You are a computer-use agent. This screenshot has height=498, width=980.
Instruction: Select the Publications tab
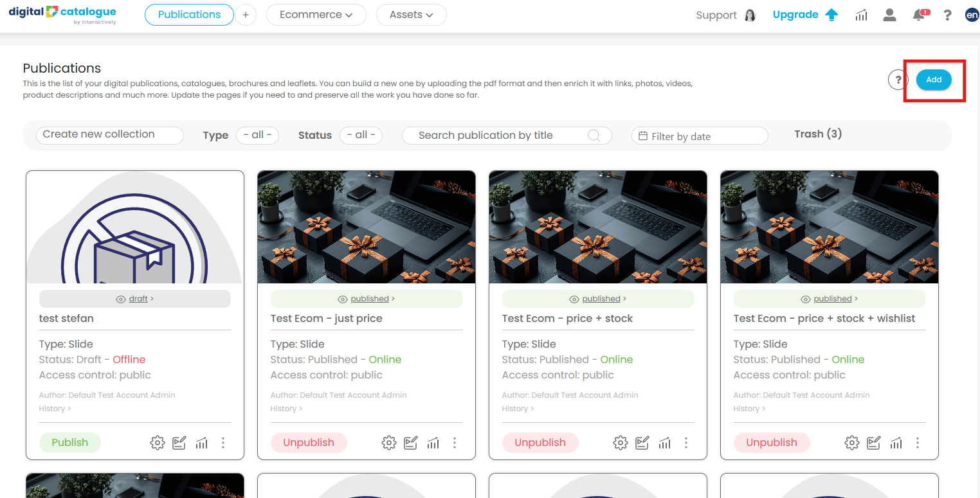click(189, 15)
